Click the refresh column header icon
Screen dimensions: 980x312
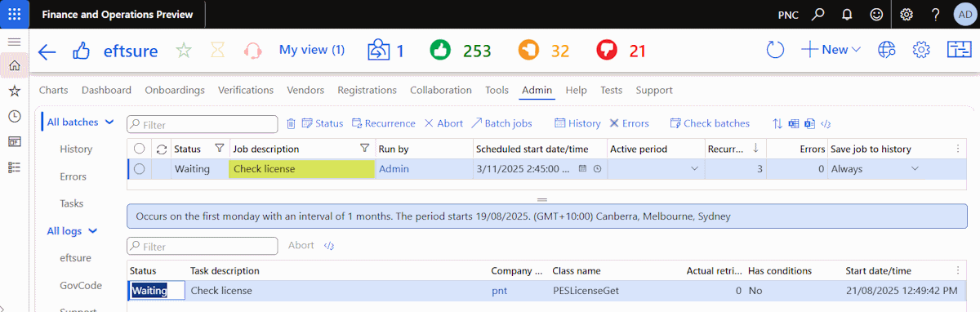click(161, 149)
